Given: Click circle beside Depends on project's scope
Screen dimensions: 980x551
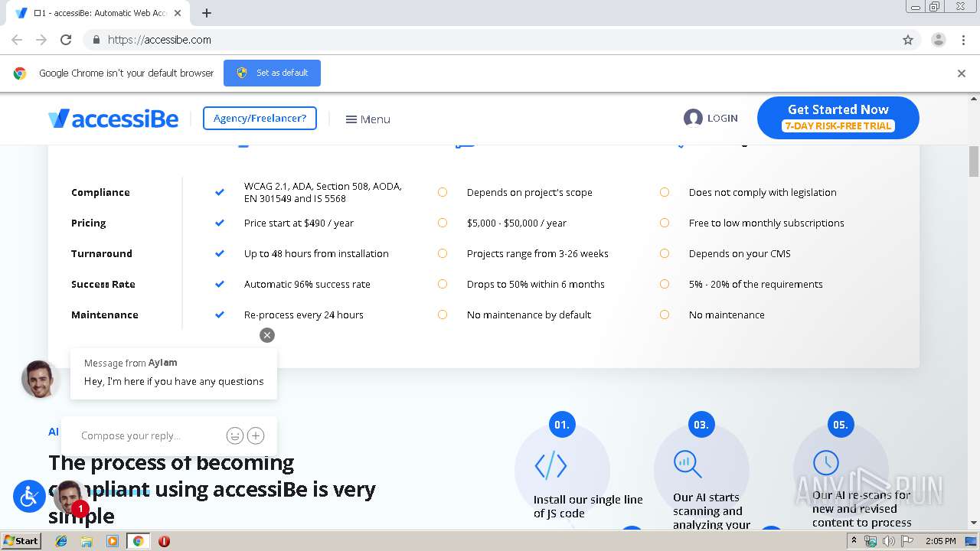Looking at the screenshot, I should (x=443, y=192).
